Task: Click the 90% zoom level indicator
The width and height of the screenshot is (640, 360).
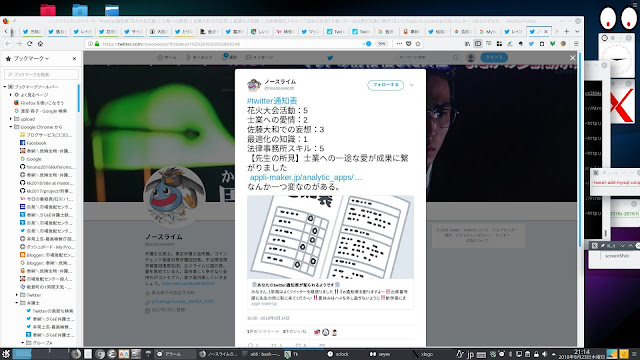Action: [x=381, y=44]
